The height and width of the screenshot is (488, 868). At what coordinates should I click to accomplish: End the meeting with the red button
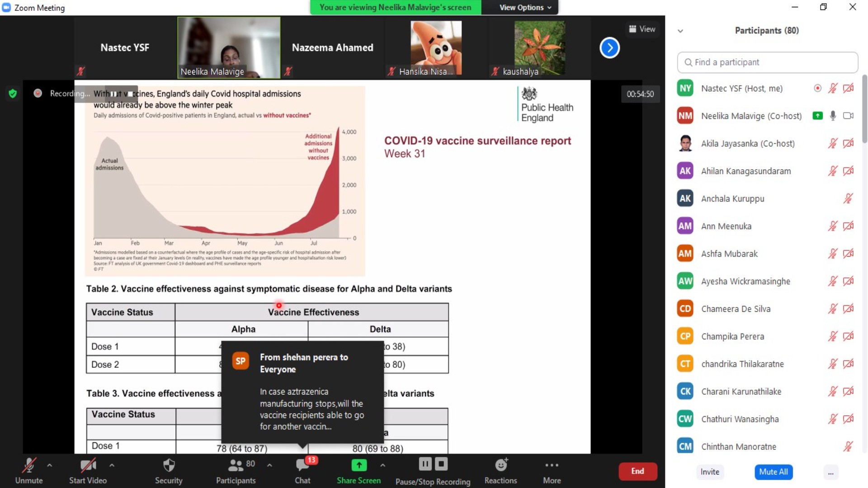[638, 471]
